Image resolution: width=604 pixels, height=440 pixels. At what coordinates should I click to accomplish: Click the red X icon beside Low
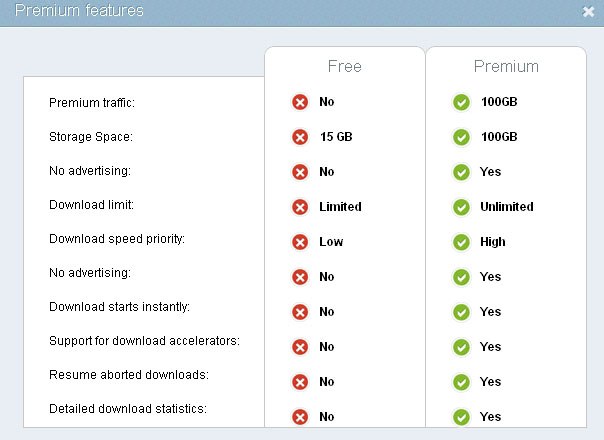(x=300, y=242)
